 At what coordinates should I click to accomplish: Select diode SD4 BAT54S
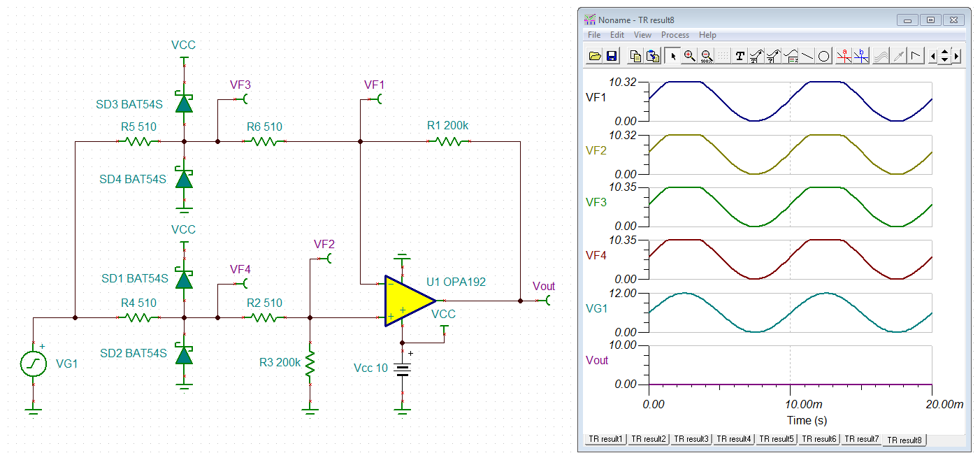click(x=184, y=179)
